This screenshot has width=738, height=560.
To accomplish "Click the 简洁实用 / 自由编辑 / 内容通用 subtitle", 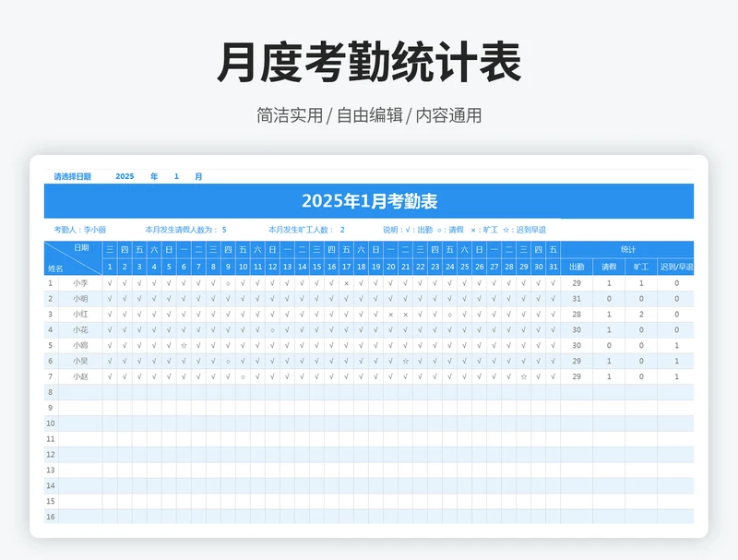I will click(x=369, y=115).
